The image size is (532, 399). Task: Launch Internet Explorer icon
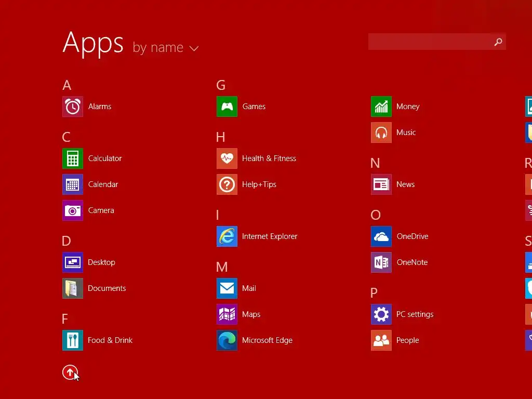coord(227,236)
